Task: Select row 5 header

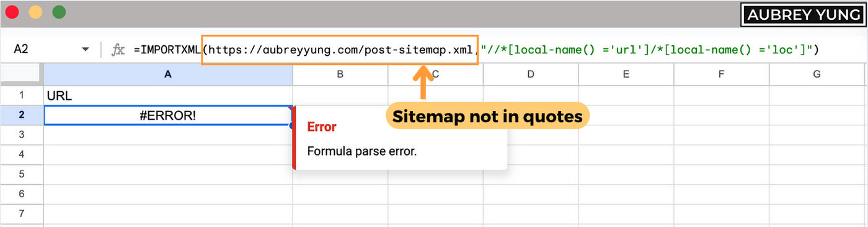Action: [x=22, y=174]
